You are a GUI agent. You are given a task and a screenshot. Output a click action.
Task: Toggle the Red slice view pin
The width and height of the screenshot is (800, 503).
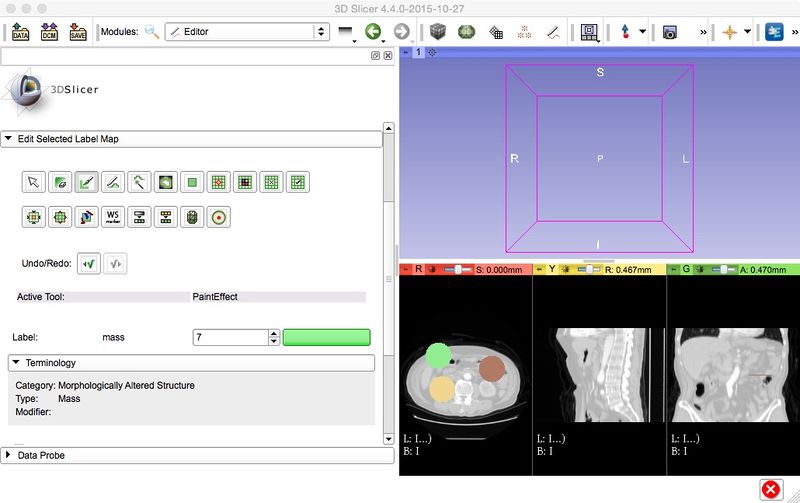pos(406,269)
